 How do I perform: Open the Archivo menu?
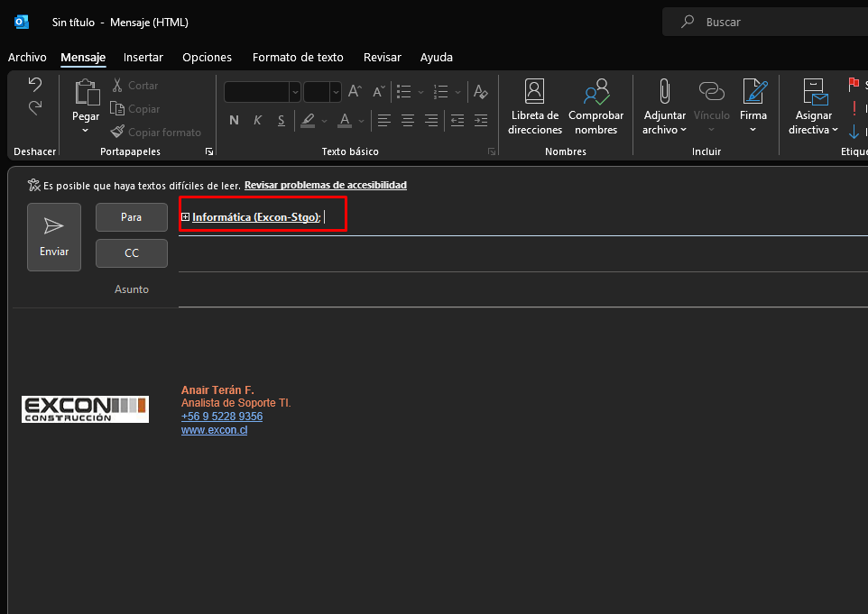27,58
